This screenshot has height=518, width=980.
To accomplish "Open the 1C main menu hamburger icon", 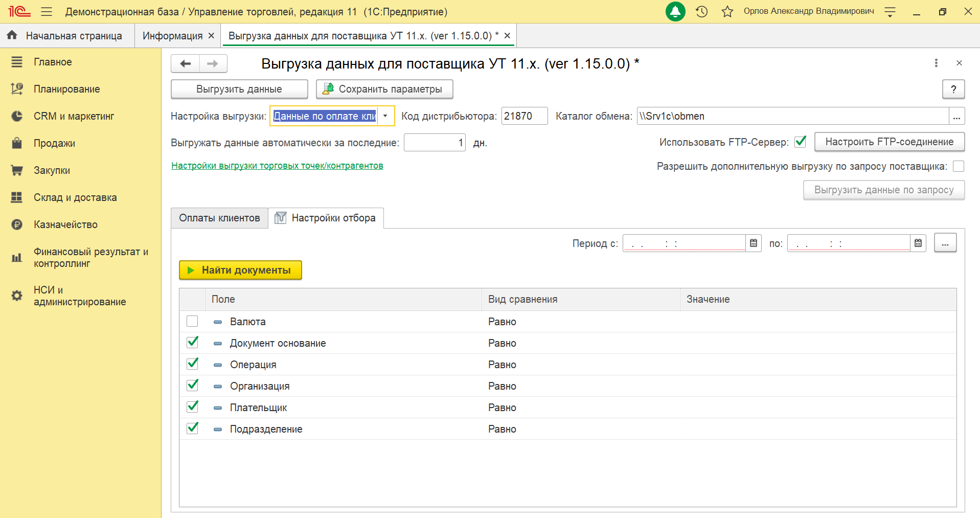I will (47, 11).
